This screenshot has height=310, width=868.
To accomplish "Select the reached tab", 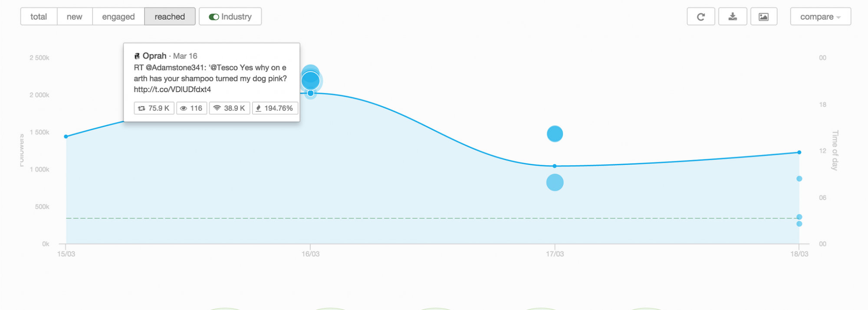I will pos(170,17).
